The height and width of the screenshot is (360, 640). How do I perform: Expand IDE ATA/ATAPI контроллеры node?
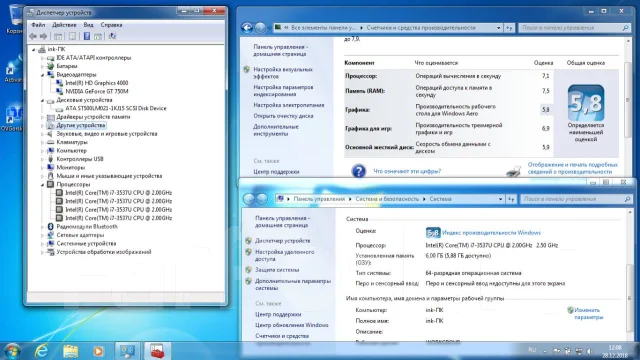pyautogui.click(x=42, y=58)
